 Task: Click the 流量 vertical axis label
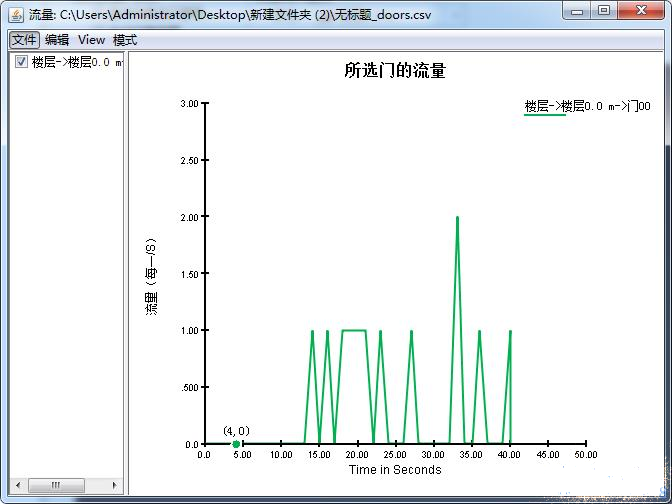click(151, 276)
